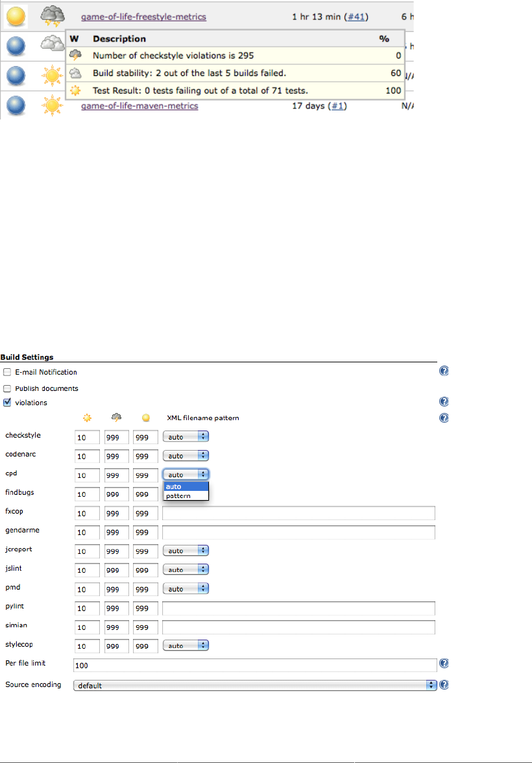Click 'Build Settings' section heading
Viewport: 532px width, 763px height.
(x=27, y=356)
